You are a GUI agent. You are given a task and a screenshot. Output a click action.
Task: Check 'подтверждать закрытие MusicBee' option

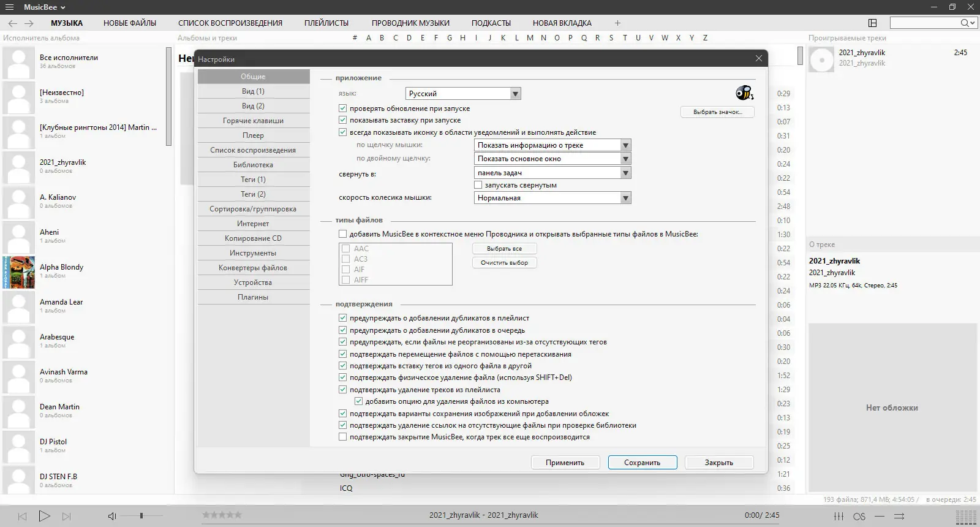(343, 437)
